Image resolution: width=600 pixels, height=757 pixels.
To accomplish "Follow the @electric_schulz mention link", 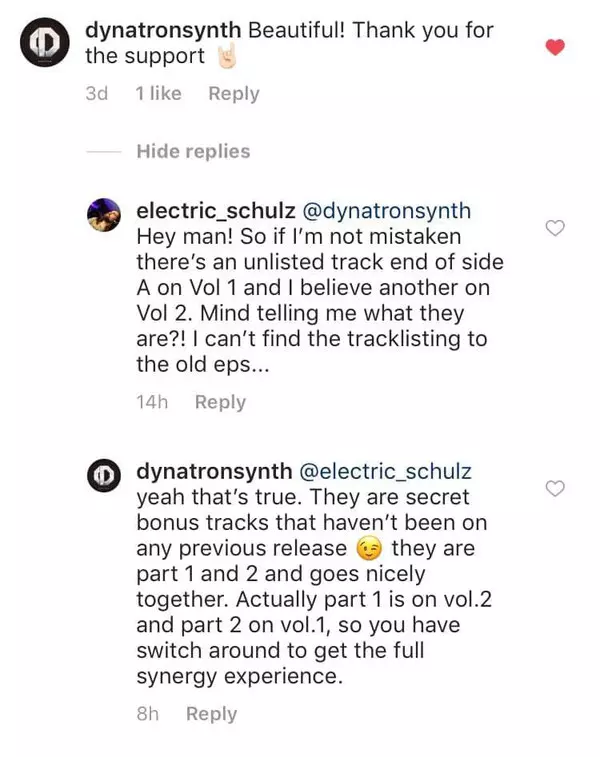I will coord(386,471).
